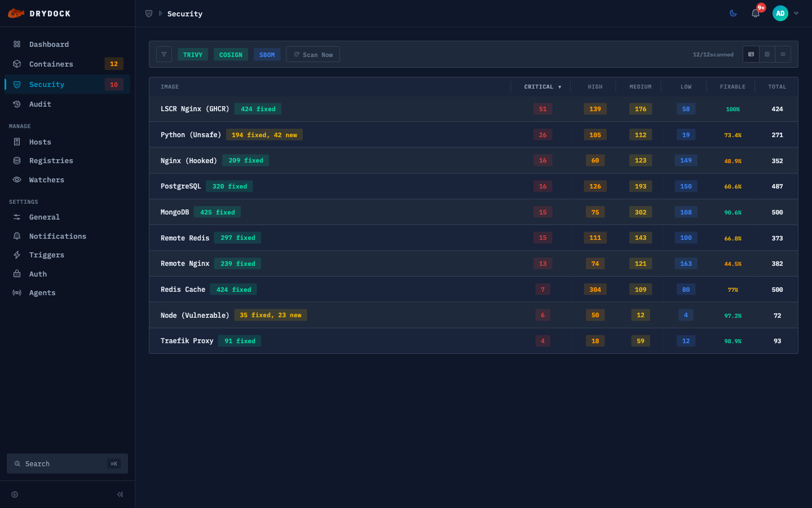Toggle the TRIVY scanner chip
Image resolution: width=812 pixels, height=508 pixels.
tap(193, 55)
